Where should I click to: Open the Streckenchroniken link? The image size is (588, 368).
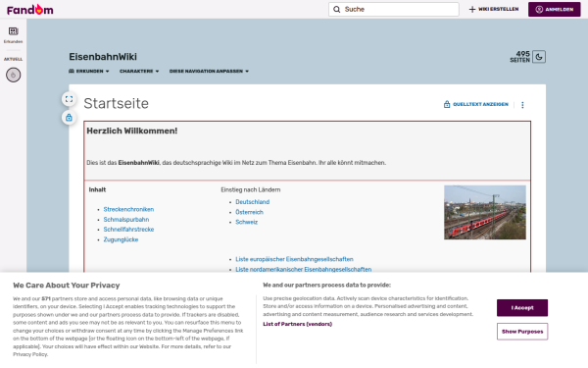(x=128, y=210)
